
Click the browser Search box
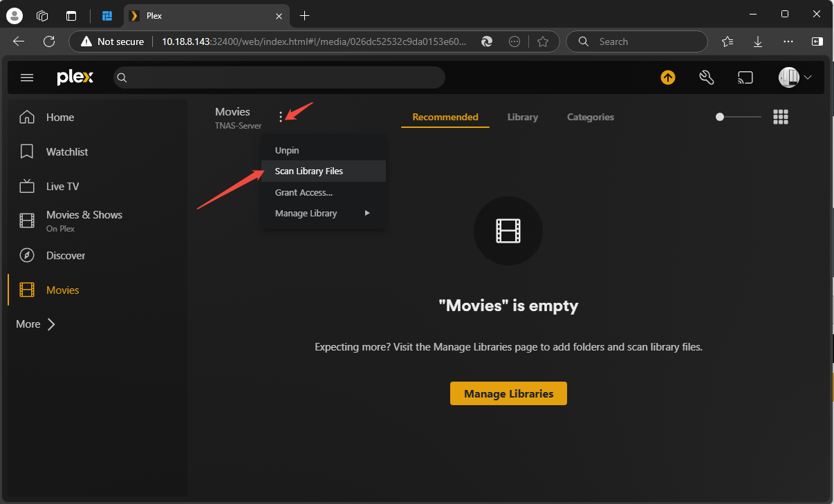pyautogui.click(x=636, y=41)
